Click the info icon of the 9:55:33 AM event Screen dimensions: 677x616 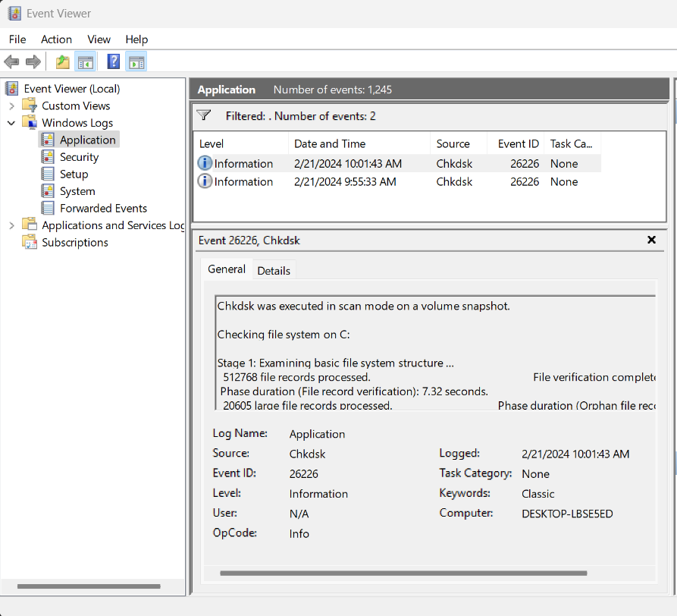click(205, 181)
